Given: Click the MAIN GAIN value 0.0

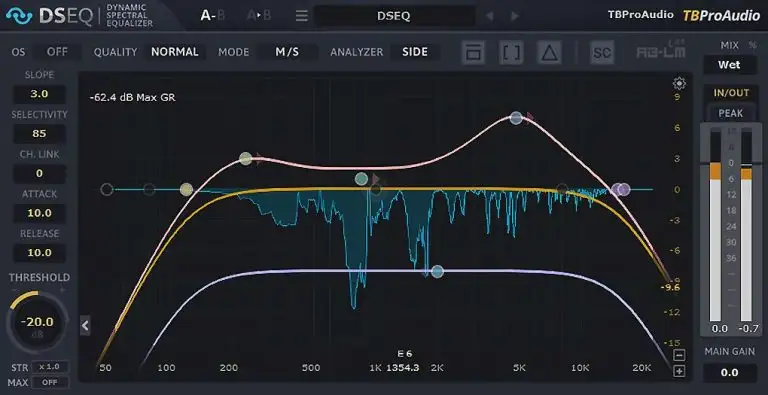Looking at the screenshot, I should coord(729,373).
